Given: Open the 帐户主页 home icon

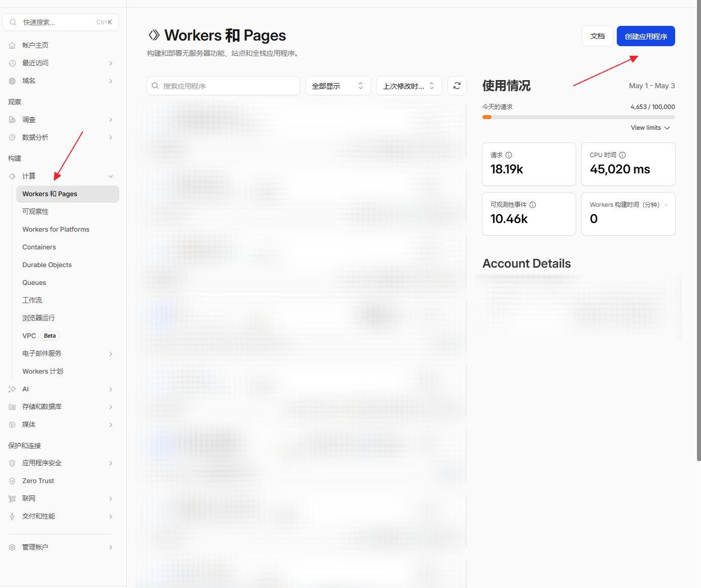Looking at the screenshot, I should [12, 46].
